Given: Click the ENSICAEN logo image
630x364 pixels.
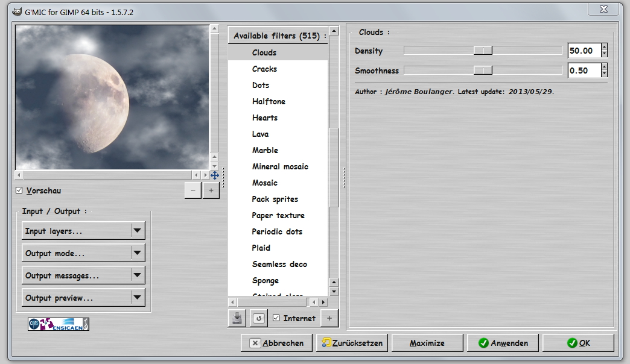Looking at the screenshot, I should (59, 324).
